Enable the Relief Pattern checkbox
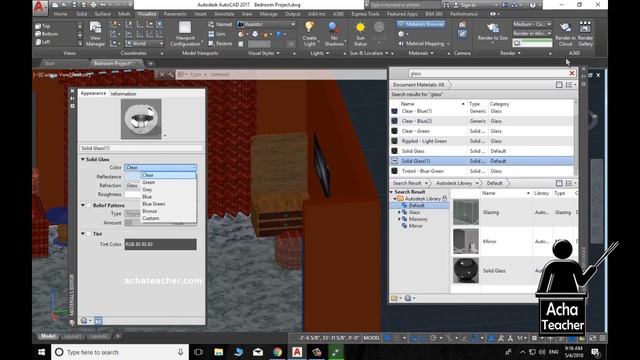Screen dimensions: 640x360 (89, 205)
